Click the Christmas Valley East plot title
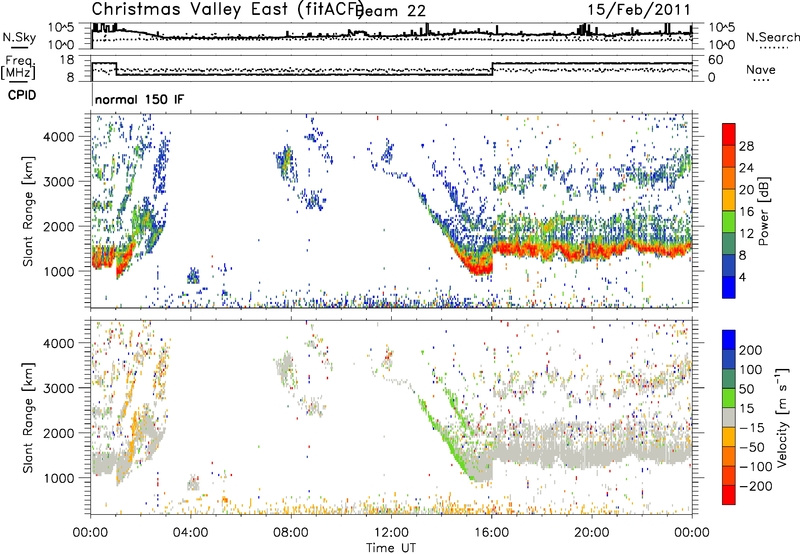This screenshot has width=800, height=554. click(228, 10)
